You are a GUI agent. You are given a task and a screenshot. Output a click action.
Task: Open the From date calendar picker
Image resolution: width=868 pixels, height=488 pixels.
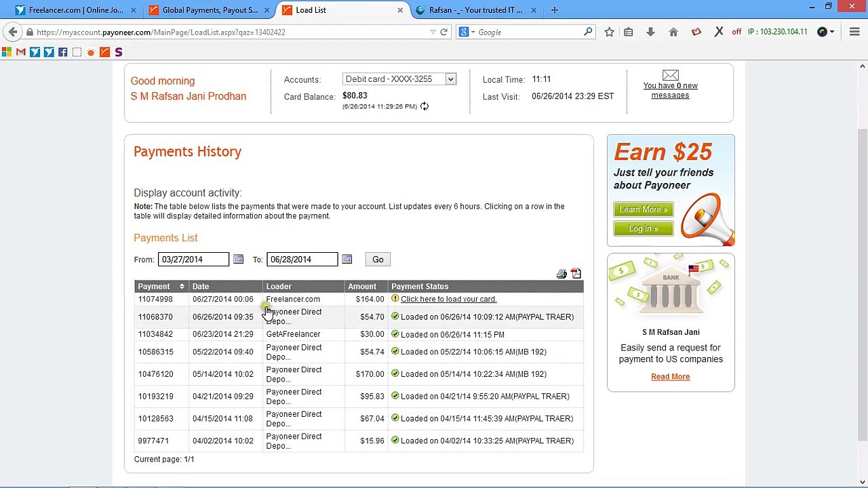(x=238, y=260)
